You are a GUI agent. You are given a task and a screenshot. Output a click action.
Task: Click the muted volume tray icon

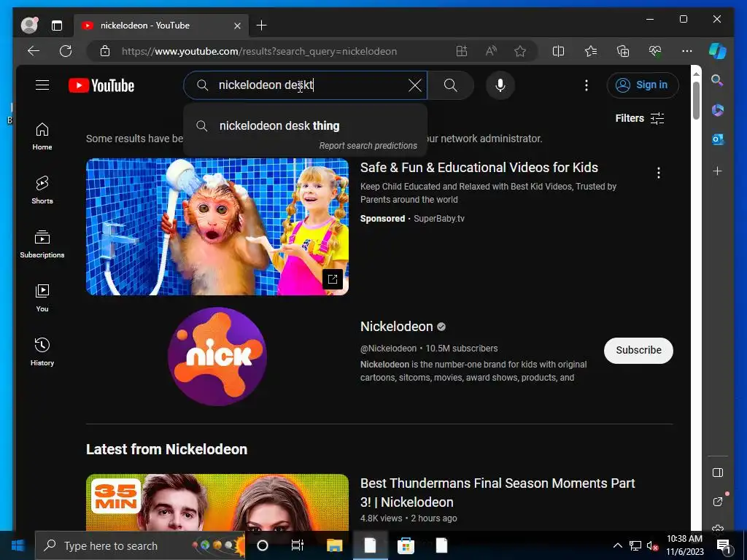[652, 545]
